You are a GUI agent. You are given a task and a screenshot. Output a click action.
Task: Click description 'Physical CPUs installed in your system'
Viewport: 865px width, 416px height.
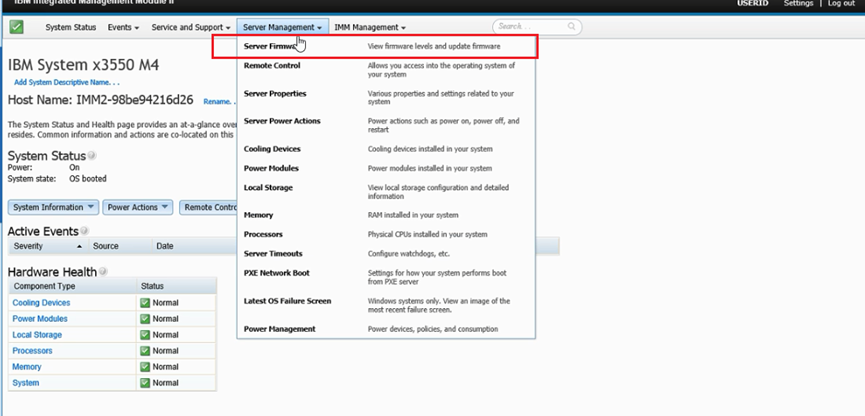428,234
